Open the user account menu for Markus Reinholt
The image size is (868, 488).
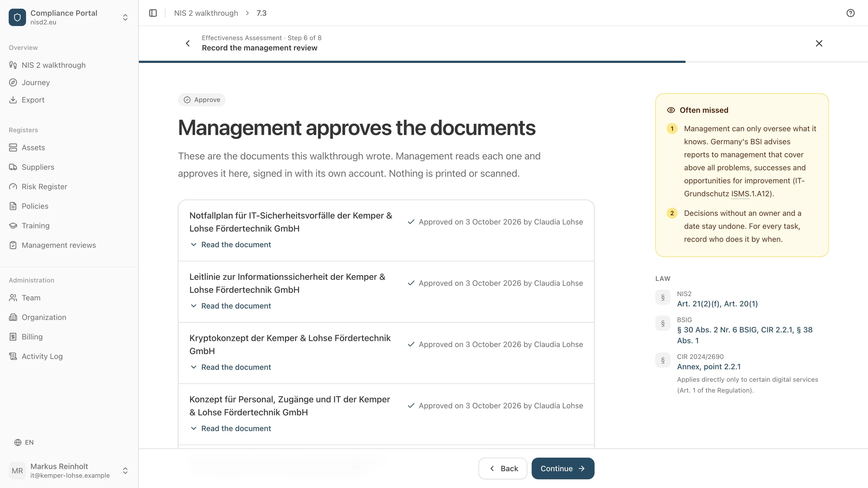click(69, 470)
